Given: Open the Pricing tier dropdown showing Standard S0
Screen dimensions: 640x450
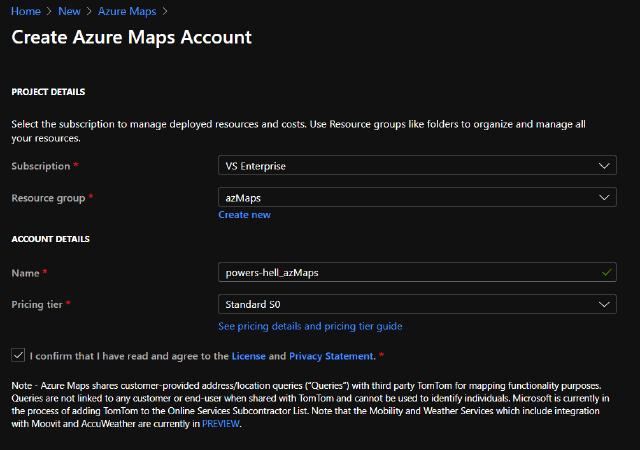Looking at the screenshot, I should [417, 304].
